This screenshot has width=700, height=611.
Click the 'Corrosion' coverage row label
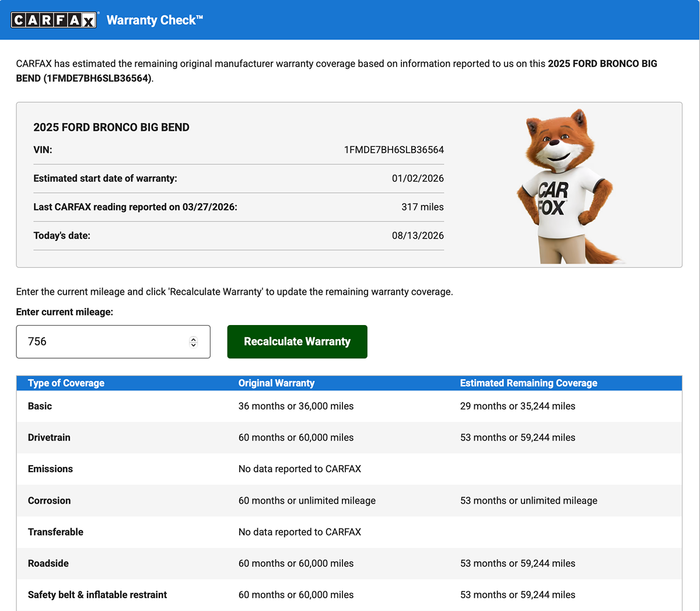tap(49, 501)
